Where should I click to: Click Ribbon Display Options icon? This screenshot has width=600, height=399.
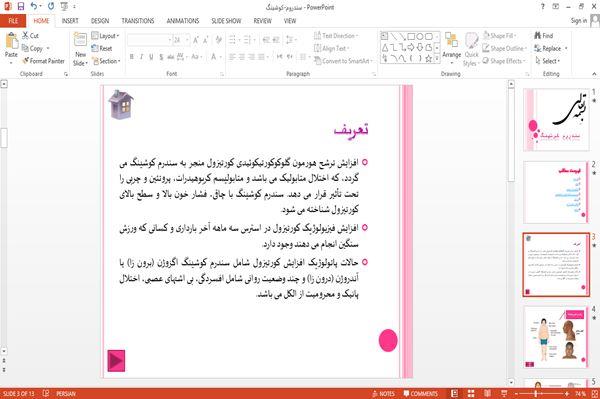556,7
